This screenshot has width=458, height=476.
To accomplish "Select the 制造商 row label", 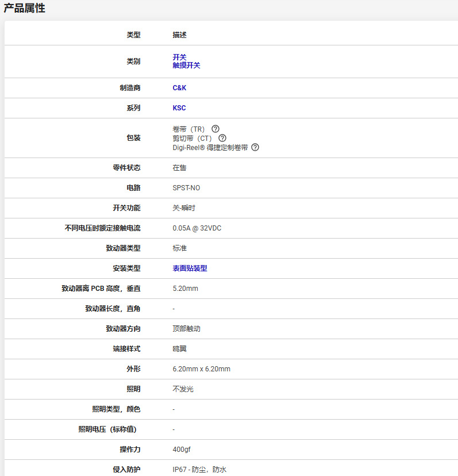I will click(x=130, y=88).
